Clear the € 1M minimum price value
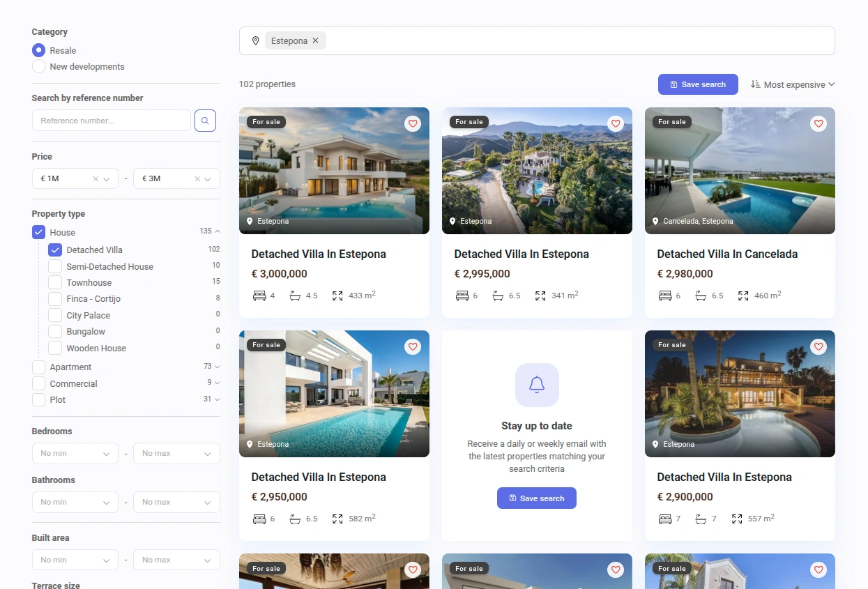 96,179
